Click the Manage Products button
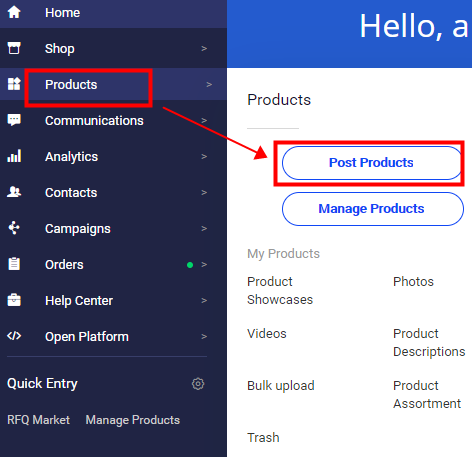 (x=373, y=209)
